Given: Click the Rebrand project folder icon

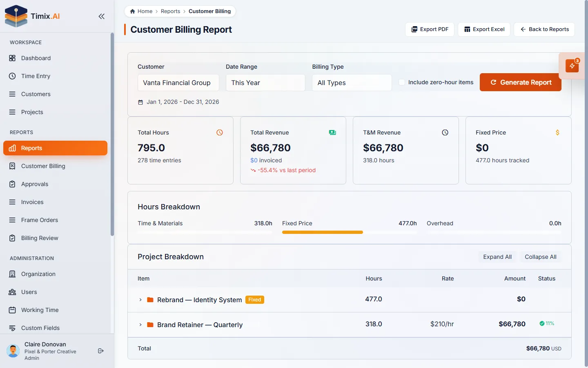Looking at the screenshot, I should (150, 300).
